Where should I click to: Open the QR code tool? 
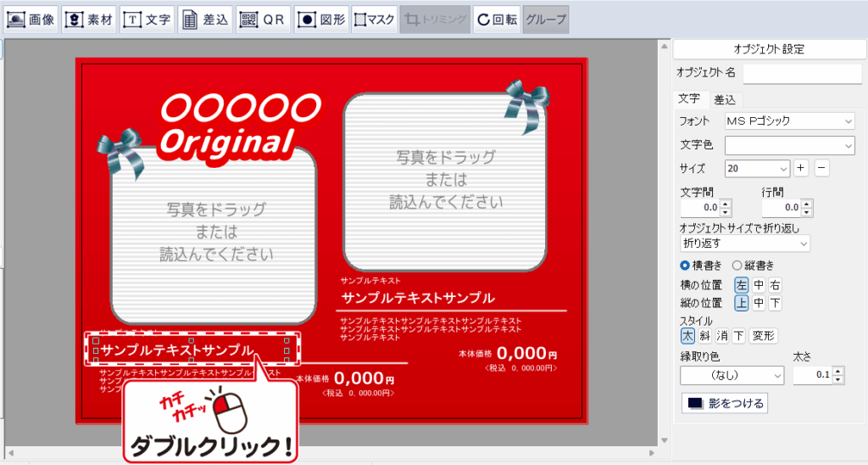click(x=262, y=20)
